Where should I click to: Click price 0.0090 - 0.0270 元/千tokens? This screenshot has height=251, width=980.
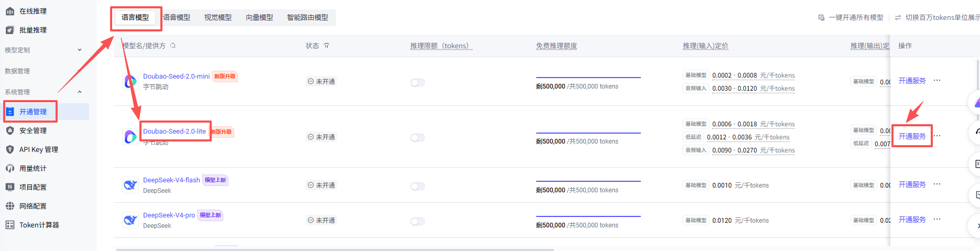pos(754,150)
